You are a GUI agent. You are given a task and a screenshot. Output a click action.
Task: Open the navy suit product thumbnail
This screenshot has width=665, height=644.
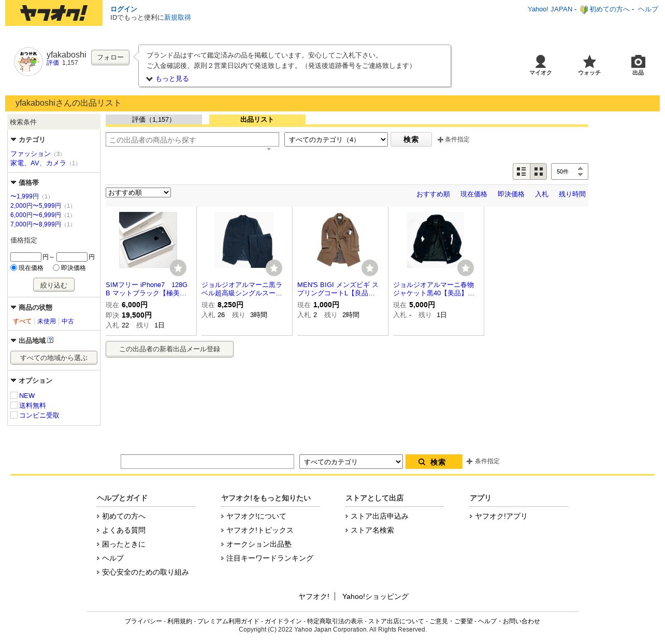pos(244,240)
